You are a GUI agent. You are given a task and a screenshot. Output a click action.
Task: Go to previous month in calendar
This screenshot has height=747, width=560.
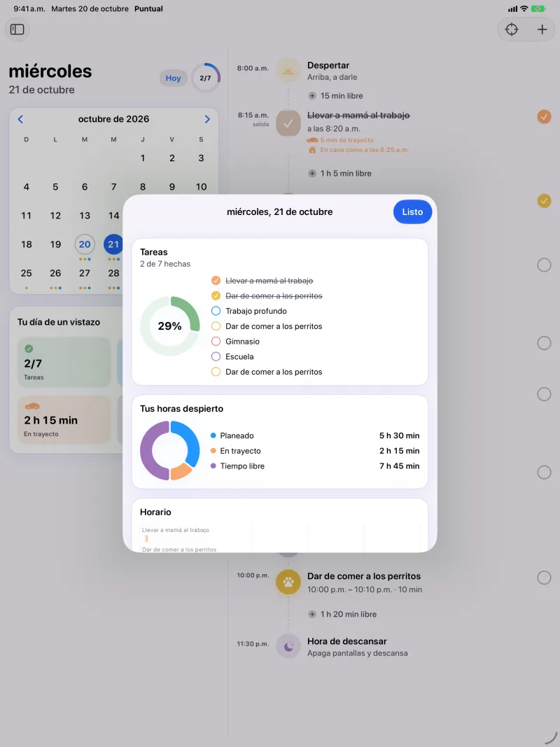click(x=20, y=119)
